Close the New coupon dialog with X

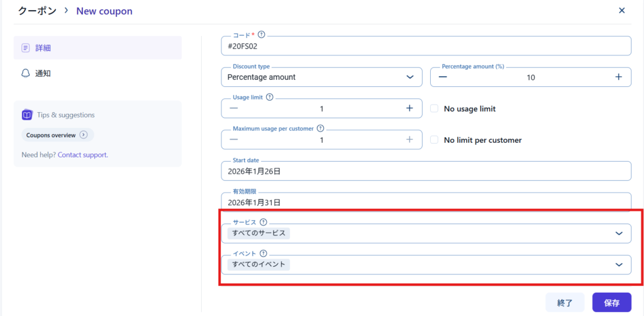coord(621,11)
